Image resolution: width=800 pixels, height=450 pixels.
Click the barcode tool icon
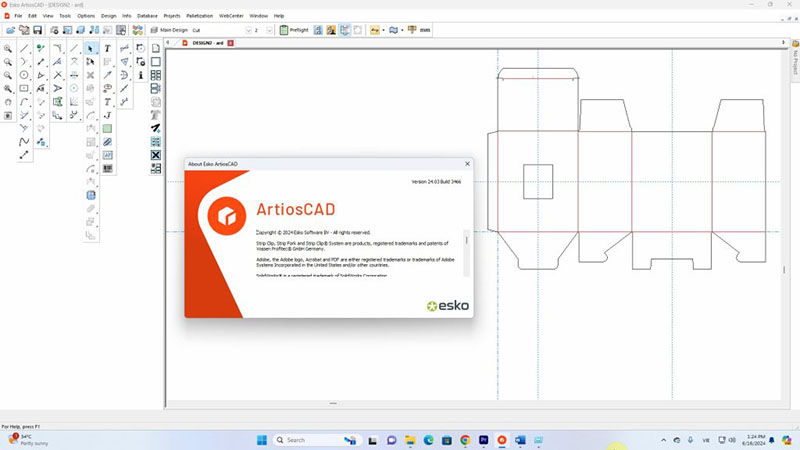coord(108,168)
